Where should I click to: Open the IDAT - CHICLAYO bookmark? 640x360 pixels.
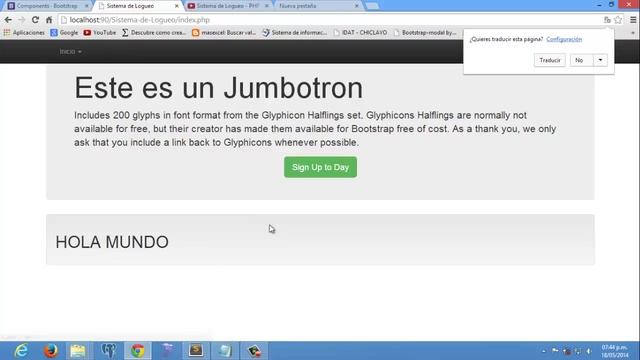pyautogui.click(x=360, y=32)
